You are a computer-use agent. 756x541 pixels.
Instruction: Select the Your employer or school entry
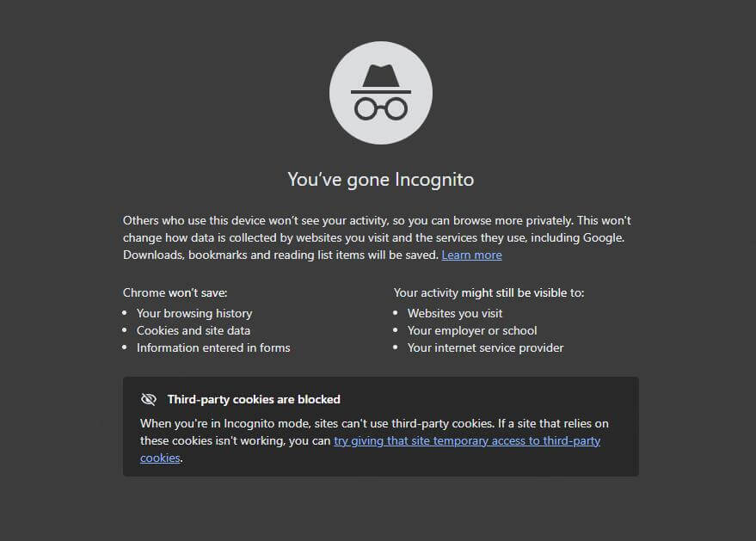472,330
